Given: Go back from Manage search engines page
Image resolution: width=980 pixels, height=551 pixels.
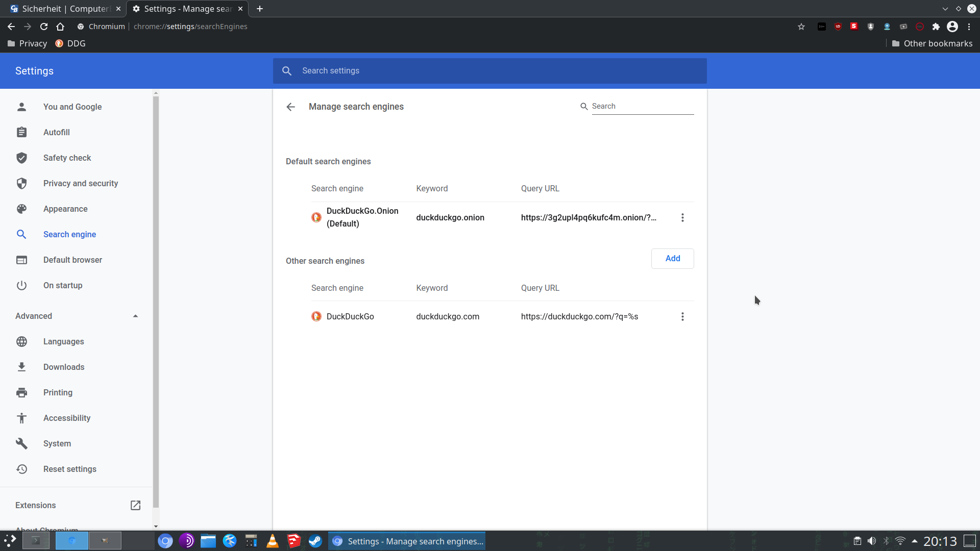Looking at the screenshot, I should 291,107.
